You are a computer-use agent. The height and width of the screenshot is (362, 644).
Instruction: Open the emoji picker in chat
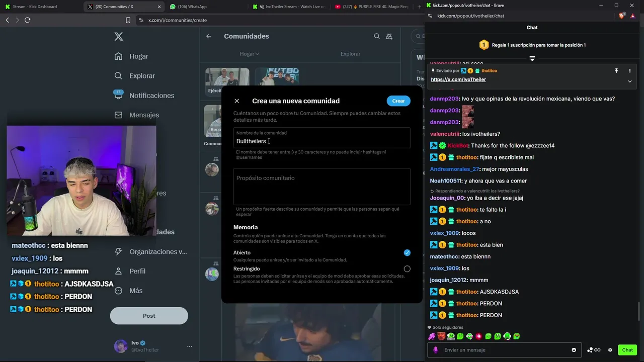click(x=574, y=350)
